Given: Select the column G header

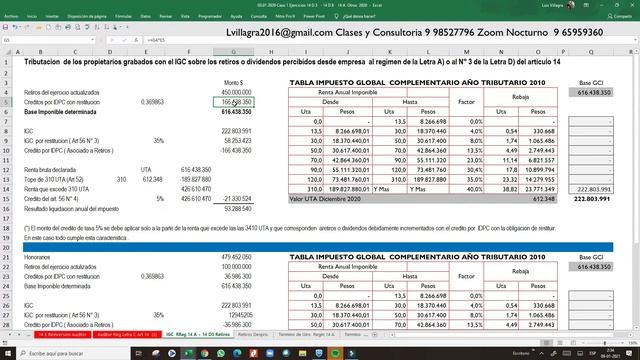Looking at the screenshot, I should [x=233, y=52].
